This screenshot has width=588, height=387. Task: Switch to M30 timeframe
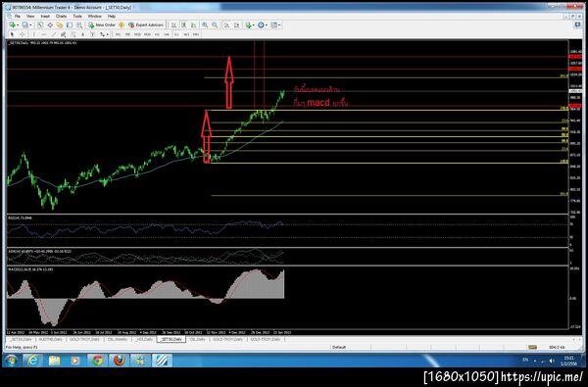tap(147, 34)
